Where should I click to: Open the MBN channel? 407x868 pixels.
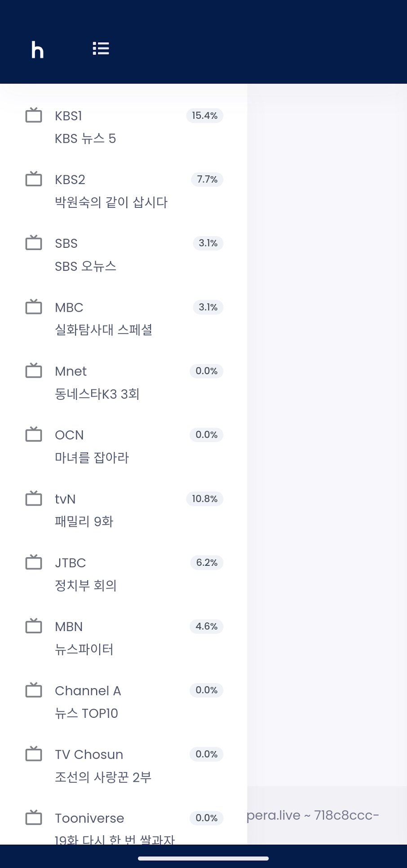point(124,638)
